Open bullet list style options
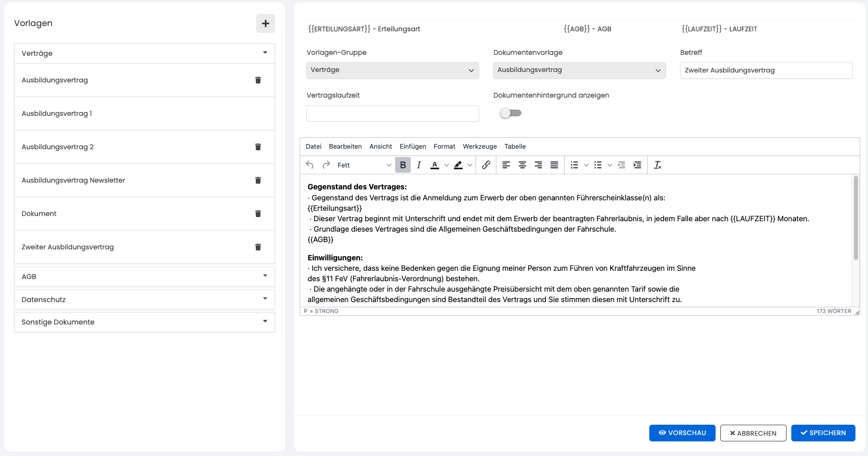 pos(610,165)
